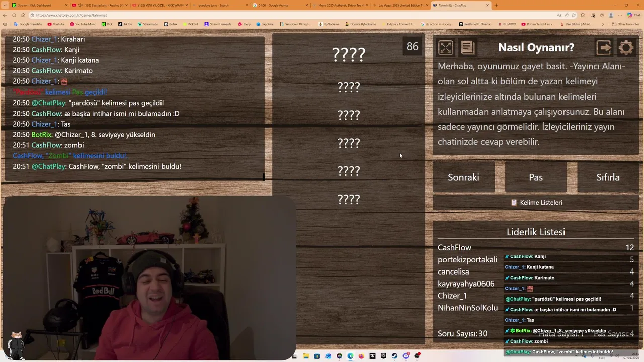
Task: Click the Sonraki button
Action: pos(463,177)
